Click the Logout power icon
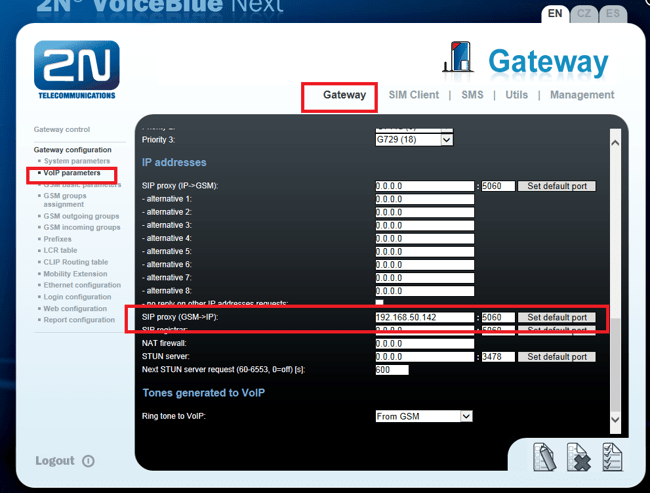 tap(88, 461)
